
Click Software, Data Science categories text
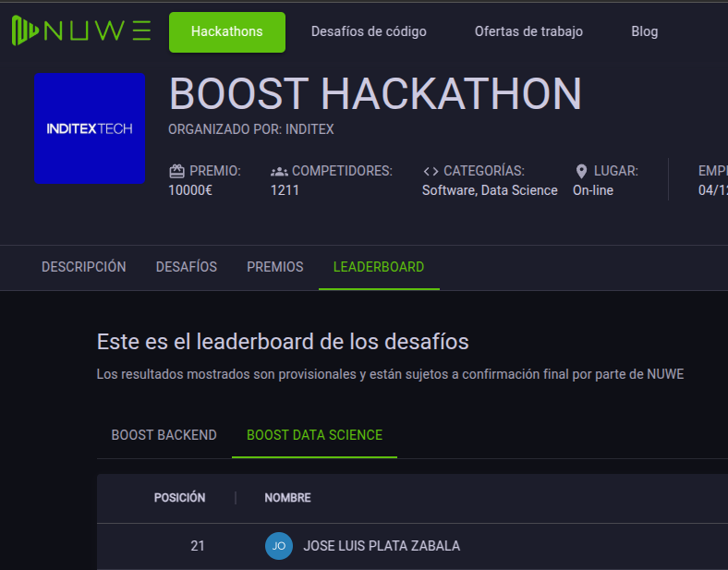(x=490, y=190)
